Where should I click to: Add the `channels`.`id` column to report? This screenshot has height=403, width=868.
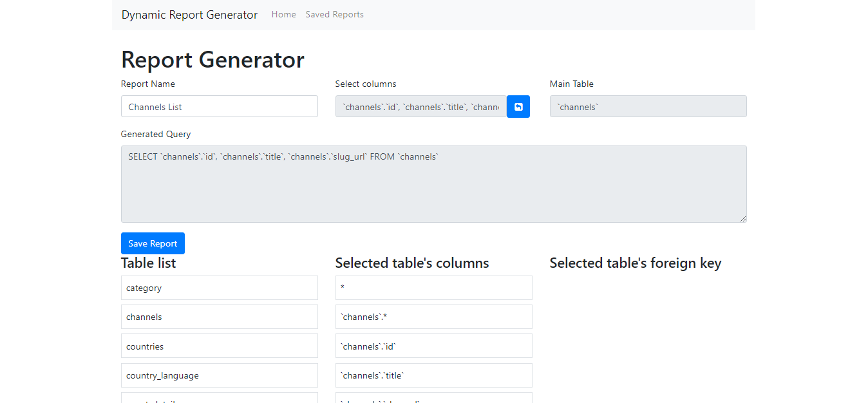[x=433, y=346]
